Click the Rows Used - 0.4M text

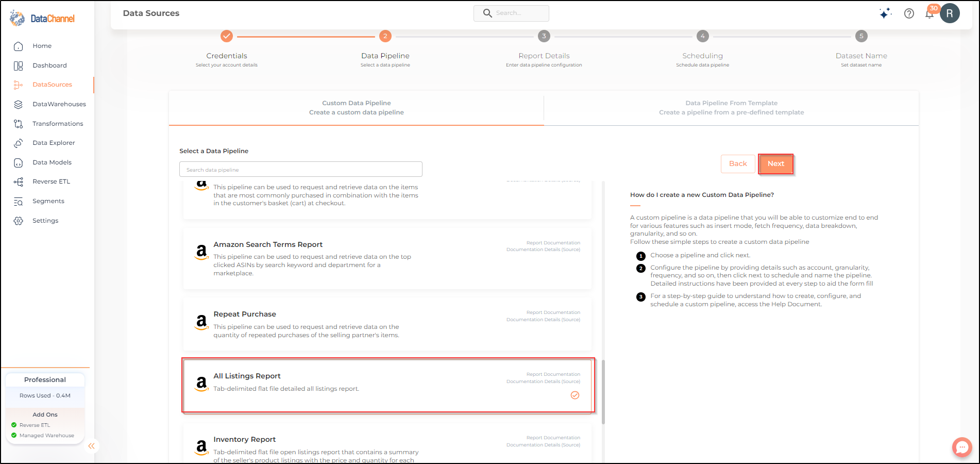click(45, 396)
